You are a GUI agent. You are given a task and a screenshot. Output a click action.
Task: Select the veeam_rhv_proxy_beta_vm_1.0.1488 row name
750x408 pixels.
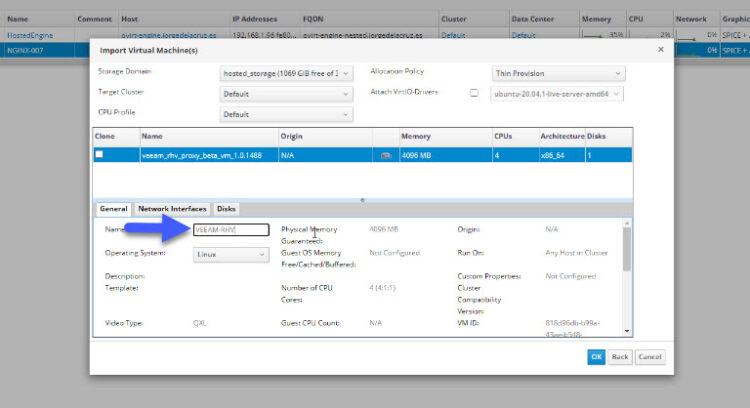pyautogui.click(x=202, y=155)
